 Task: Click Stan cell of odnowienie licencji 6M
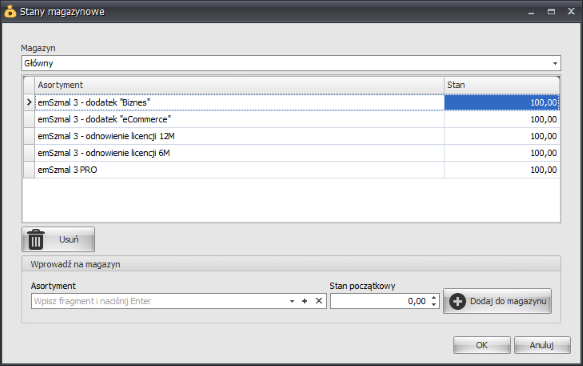tap(502, 153)
